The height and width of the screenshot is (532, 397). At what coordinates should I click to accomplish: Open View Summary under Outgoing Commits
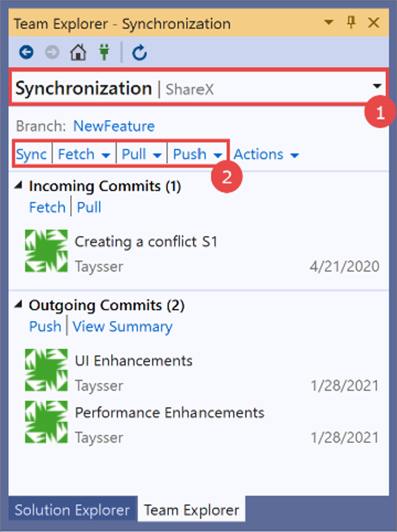(122, 327)
